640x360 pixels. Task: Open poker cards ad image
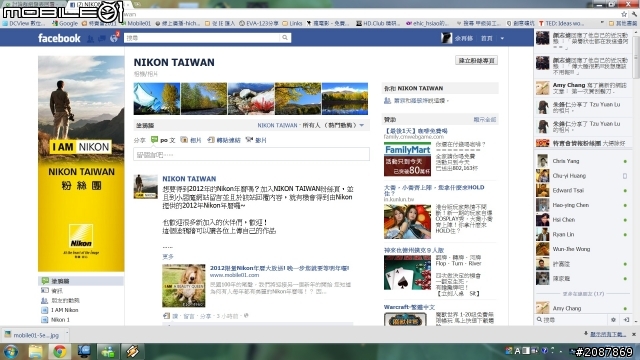click(x=407, y=273)
